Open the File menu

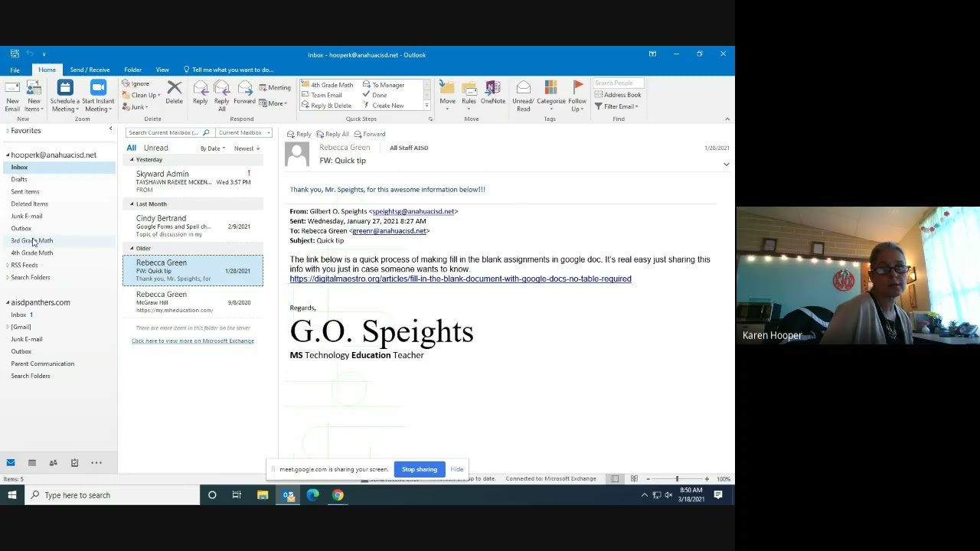click(x=15, y=70)
